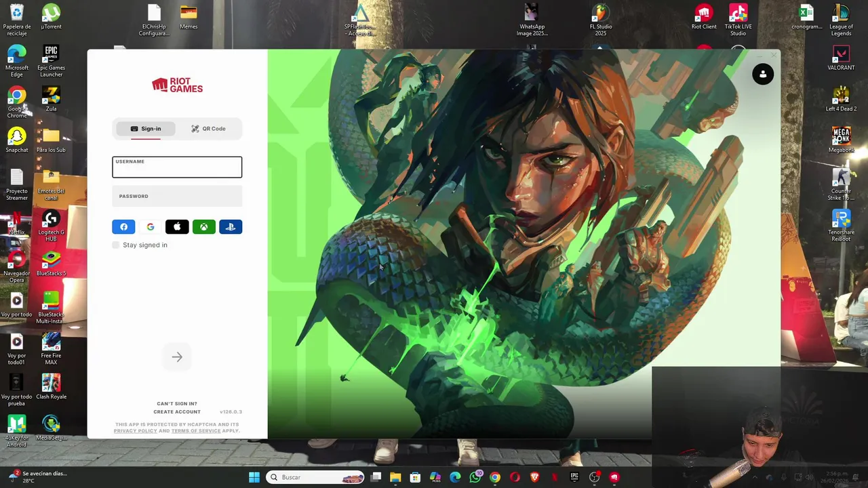Open File Explorer from the taskbar
Image resolution: width=868 pixels, height=488 pixels.
[x=395, y=477]
